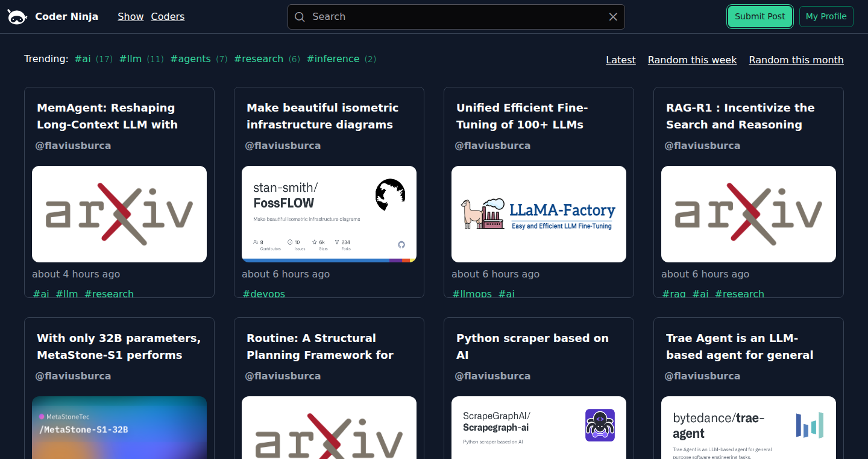Click "about 6 hours ago" on LLaMA-Factory card
Image resolution: width=868 pixels, height=459 pixels.
495,274
